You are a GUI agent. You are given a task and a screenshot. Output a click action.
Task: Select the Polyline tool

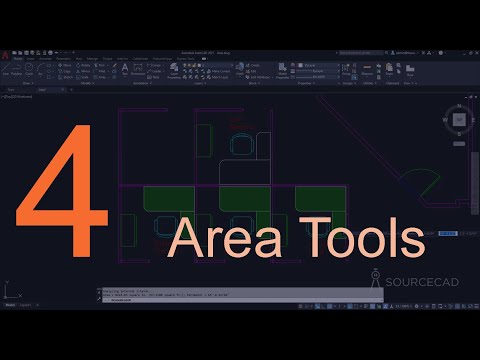tap(16, 69)
